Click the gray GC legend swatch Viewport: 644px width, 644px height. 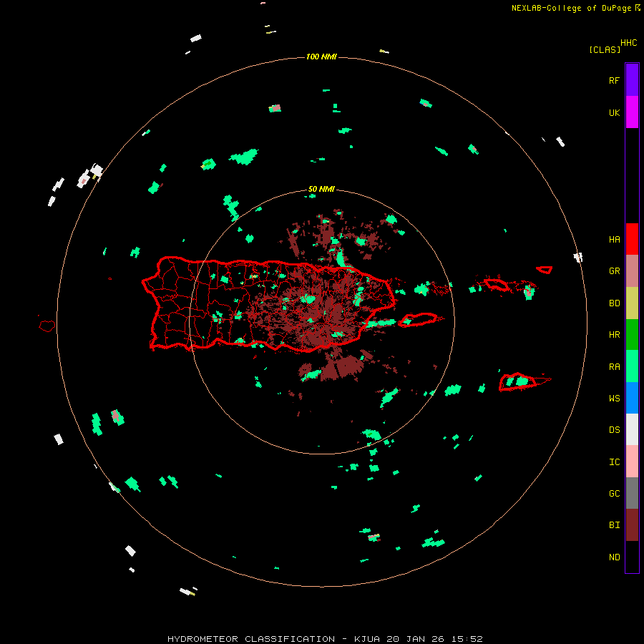point(632,493)
